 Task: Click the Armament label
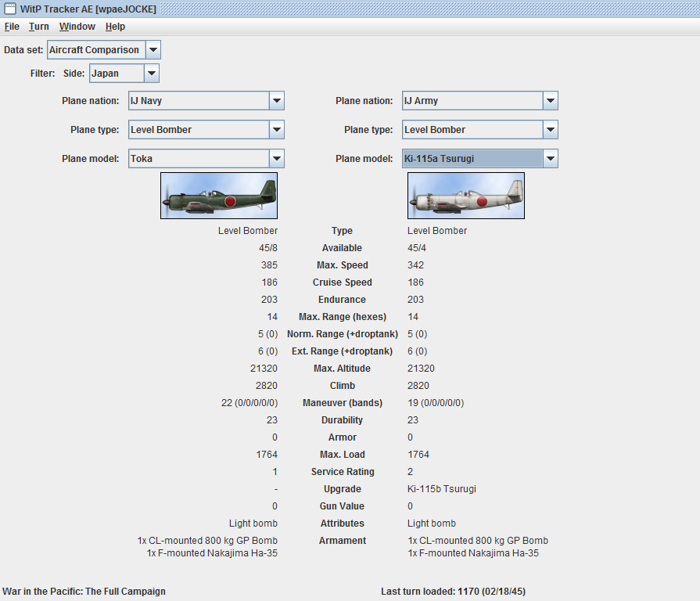[343, 541]
